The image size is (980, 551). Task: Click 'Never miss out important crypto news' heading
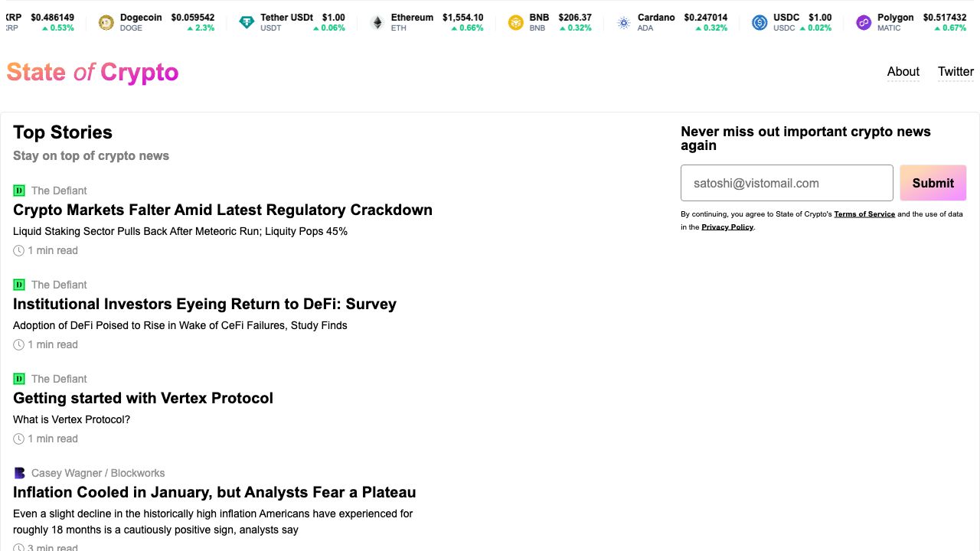tap(805, 138)
